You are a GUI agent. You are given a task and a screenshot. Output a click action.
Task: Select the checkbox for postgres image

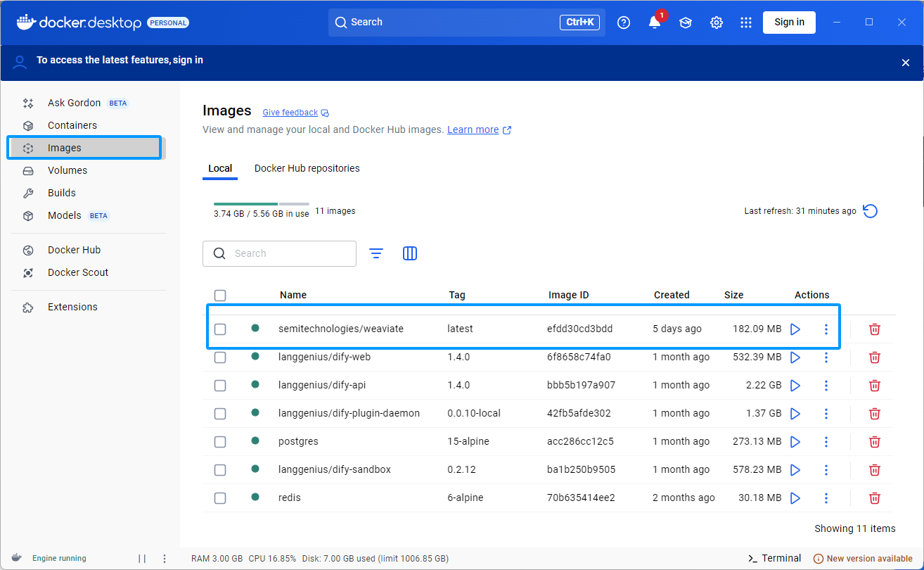pyautogui.click(x=220, y=441)
